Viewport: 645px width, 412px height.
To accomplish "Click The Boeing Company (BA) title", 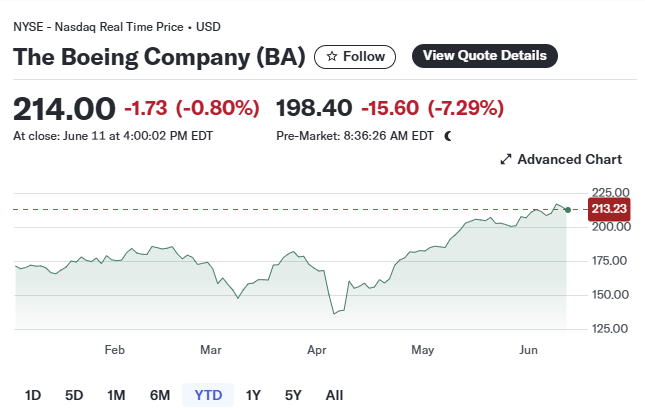I will click(159, 57).
